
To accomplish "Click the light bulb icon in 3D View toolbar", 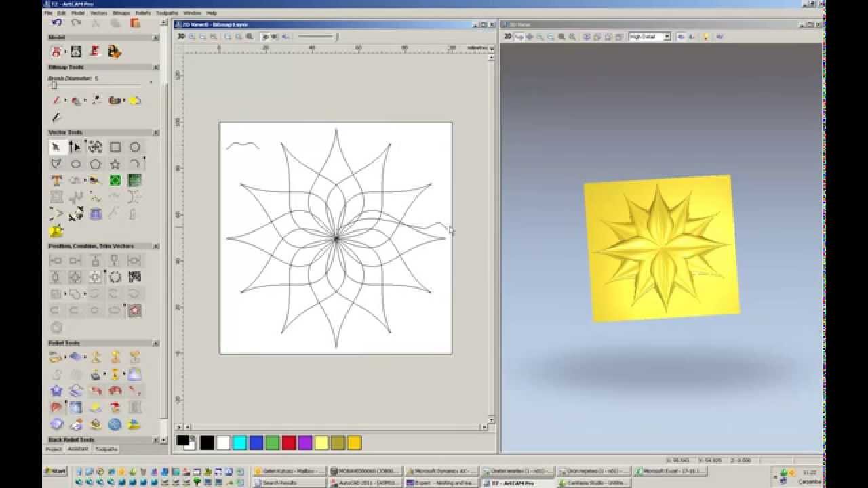I will click(706, 37).
